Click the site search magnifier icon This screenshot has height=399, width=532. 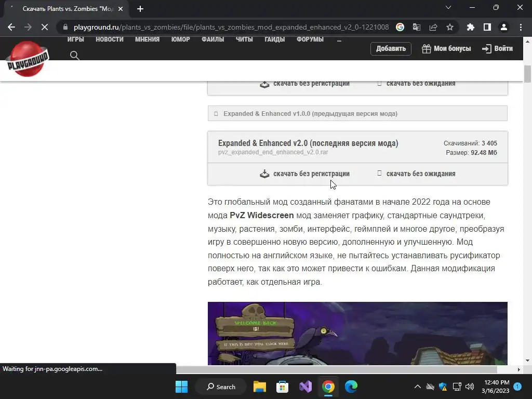tap(75, 55)
